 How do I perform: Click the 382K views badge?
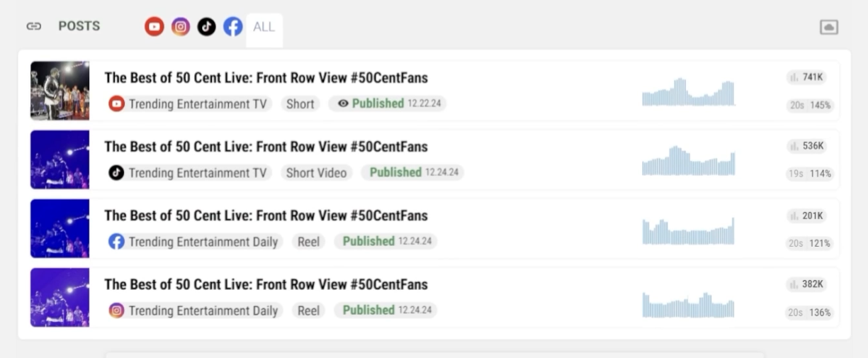(x=806, y=284)
